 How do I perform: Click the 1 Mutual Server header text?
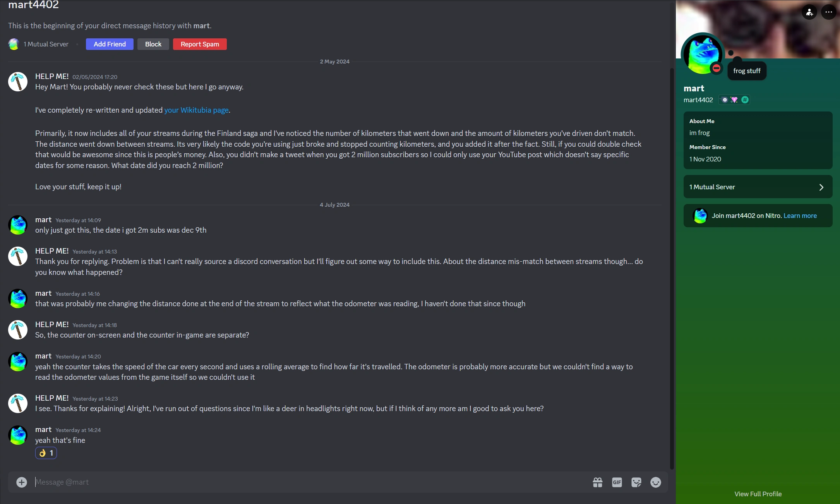(46, 44)
